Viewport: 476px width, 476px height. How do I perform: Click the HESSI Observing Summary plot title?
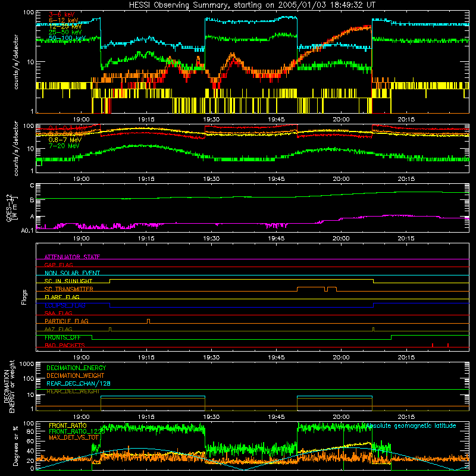[x=252, y=5]
